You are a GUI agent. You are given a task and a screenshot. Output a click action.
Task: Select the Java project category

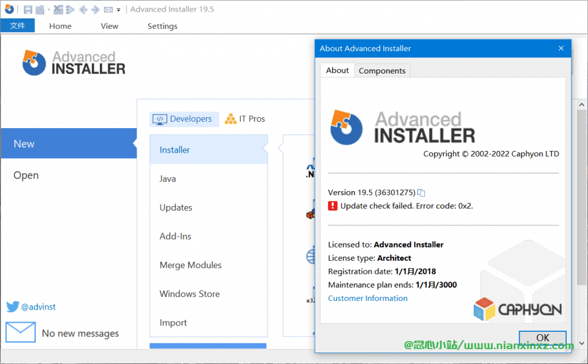pyautogui.click(x=208, y=179)
